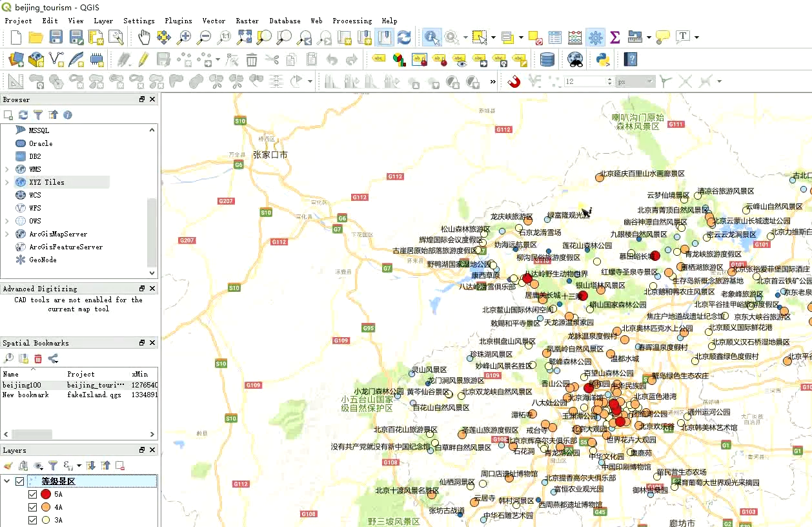Open the Measure tool dropdown arrow
The width and height of the screenshot is (812, 527).
click(x=649, y=37)
